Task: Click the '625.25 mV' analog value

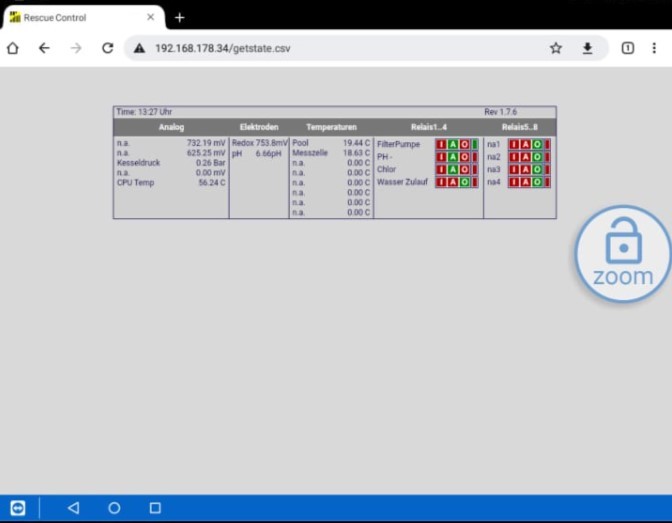Action: tap(206, 153)
